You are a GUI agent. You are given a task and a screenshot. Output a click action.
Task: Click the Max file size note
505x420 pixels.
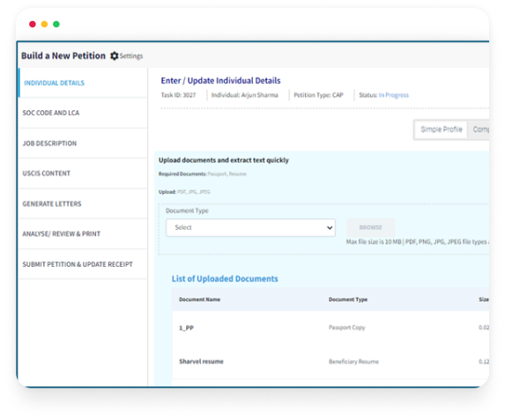[x=418, y=242]
